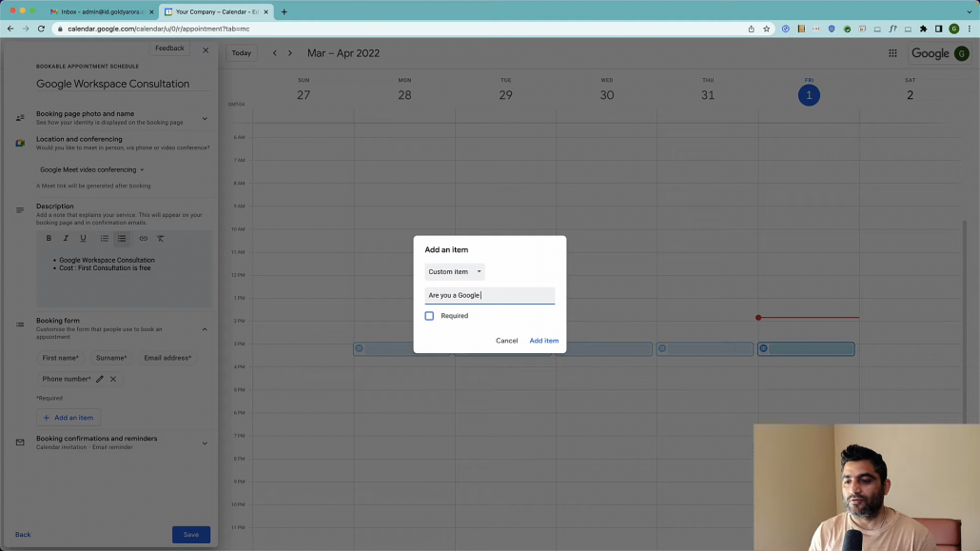Viewport: 980px width, 551px height.
Task: Open Chrome extensions puzzle icon
Action: [923, 29]
